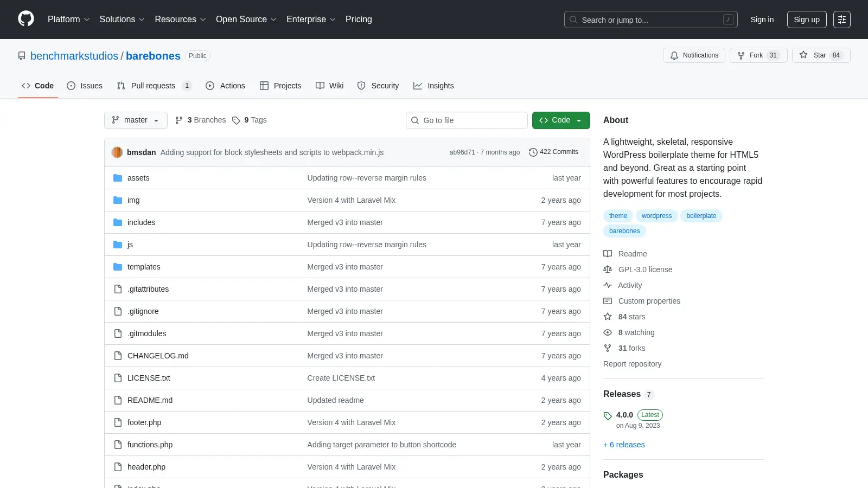
Task: Switch to the Insights tab
Action: [x=433, y=86]
